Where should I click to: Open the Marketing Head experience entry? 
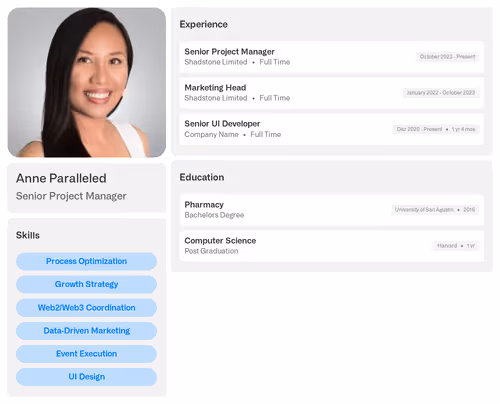(332, 93)
